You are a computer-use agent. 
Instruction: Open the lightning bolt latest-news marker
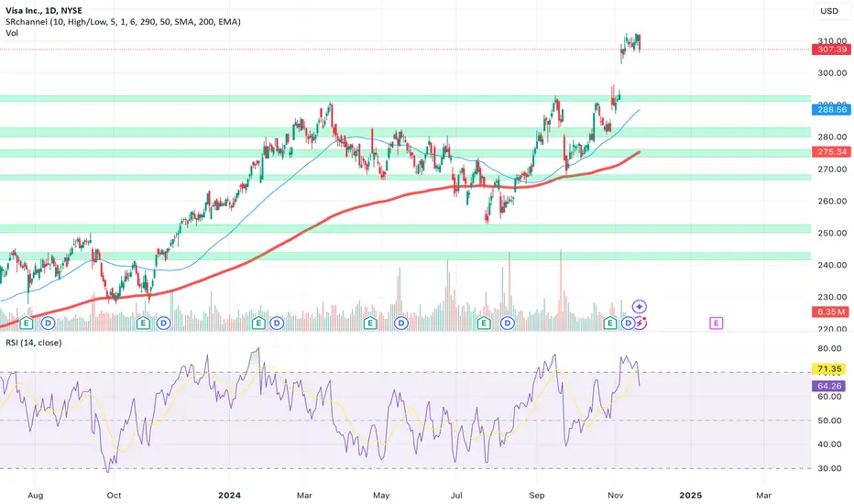(x=640, y=323)
